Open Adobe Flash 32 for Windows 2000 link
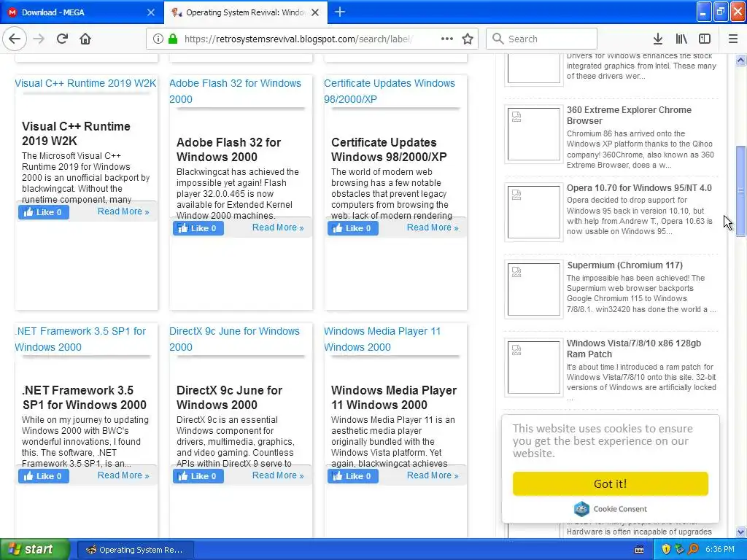The width and height of the screenshot is (747, 560). coord(235,91)
